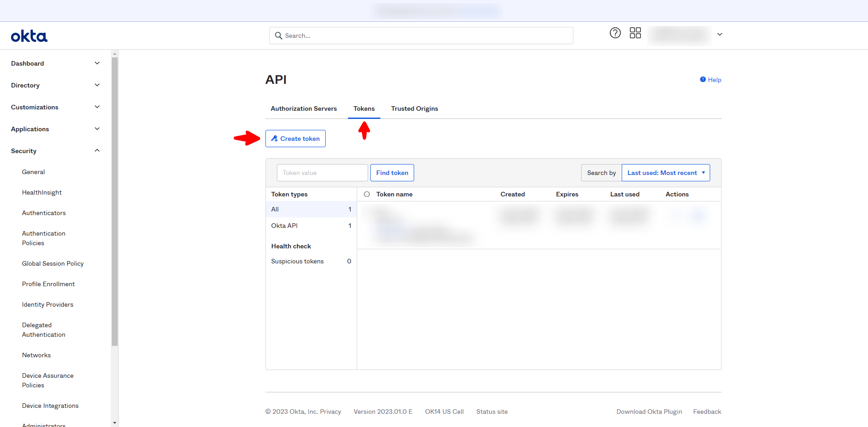Open General under Security
The height and width of the screenshot is (427, 868).
(x=33, y=172)
